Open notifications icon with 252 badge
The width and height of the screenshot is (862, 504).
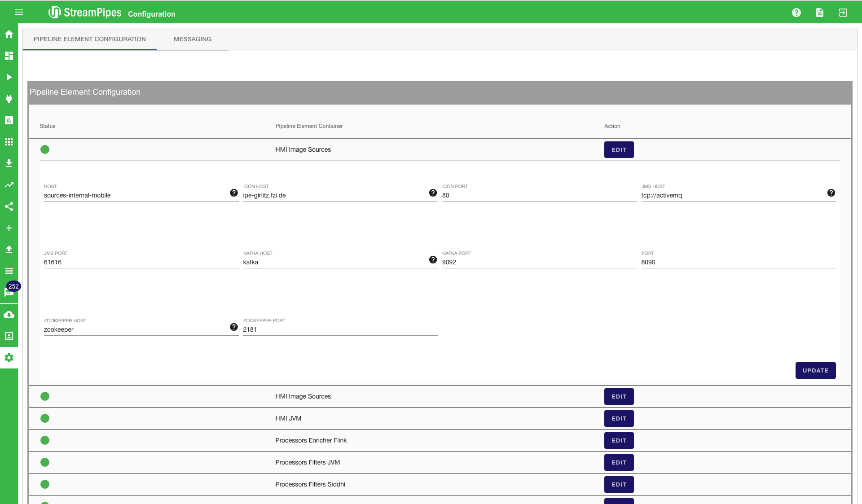pos(9,292)
